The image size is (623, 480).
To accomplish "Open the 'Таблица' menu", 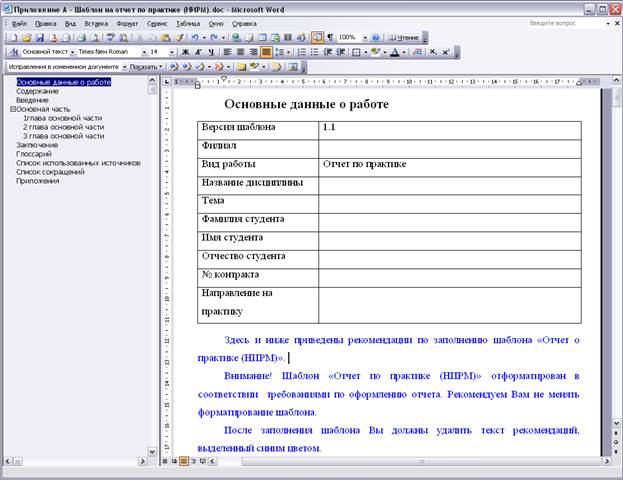I will point(187,22).
